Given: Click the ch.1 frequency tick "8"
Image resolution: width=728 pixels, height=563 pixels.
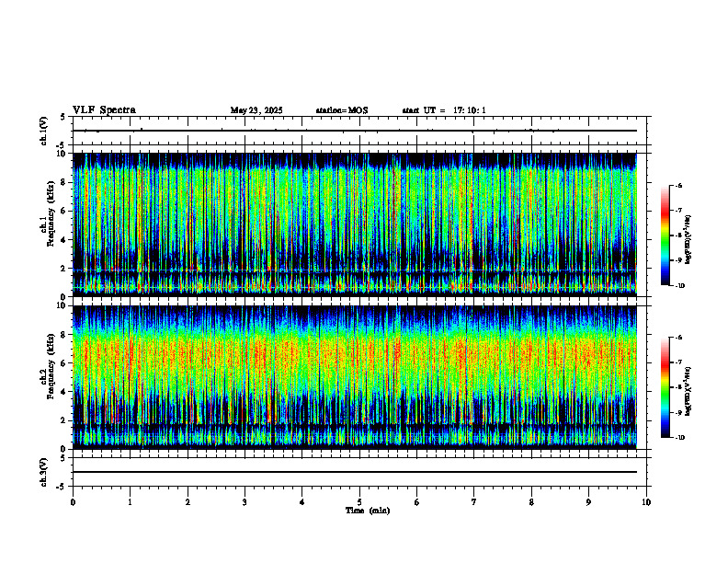Looking at the screenshot, I should [x=63, y=182].
